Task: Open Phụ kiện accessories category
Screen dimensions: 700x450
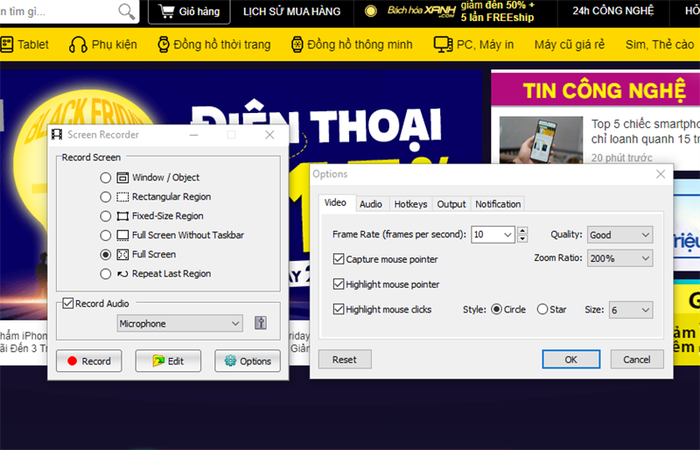Action: point(103,45)
